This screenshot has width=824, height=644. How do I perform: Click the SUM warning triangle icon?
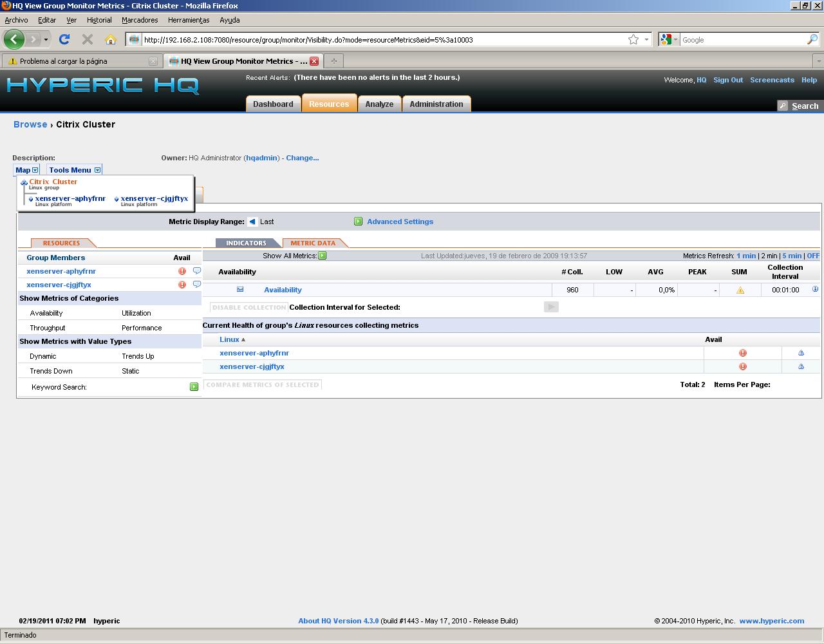coord(740,290)
